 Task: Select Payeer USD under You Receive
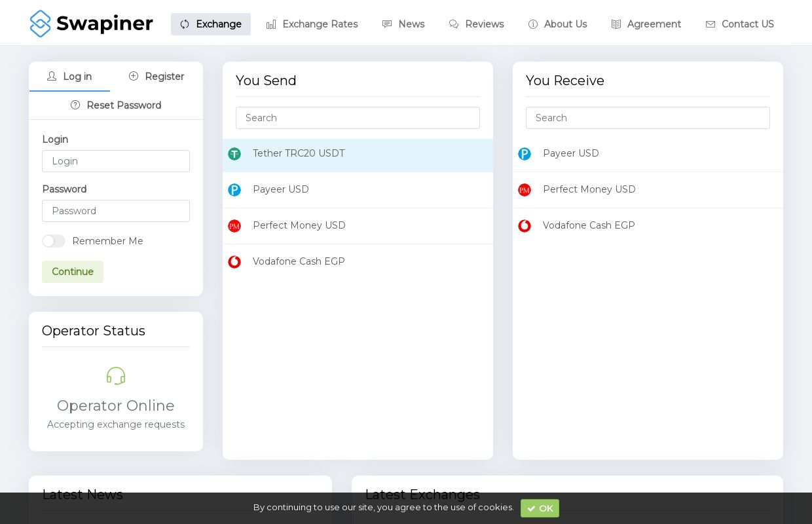coord(648,154)
